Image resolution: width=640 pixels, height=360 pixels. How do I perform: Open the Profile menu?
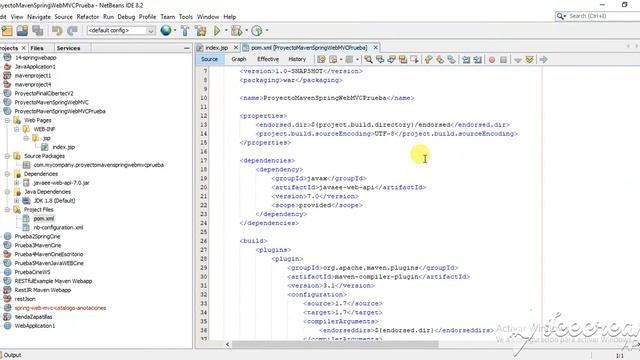pos(147,17)
